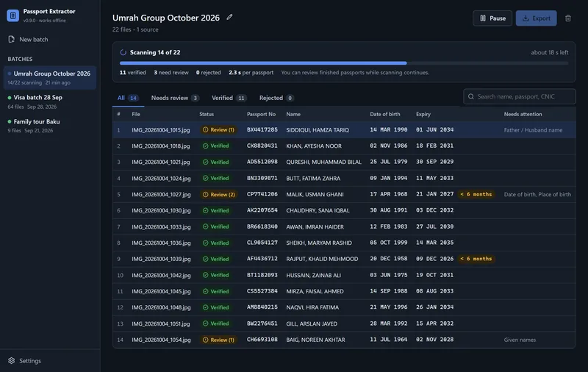Screen dimensions: 588x372
Task: Click the magnifier icon in search box
Action: click(471, 97)
